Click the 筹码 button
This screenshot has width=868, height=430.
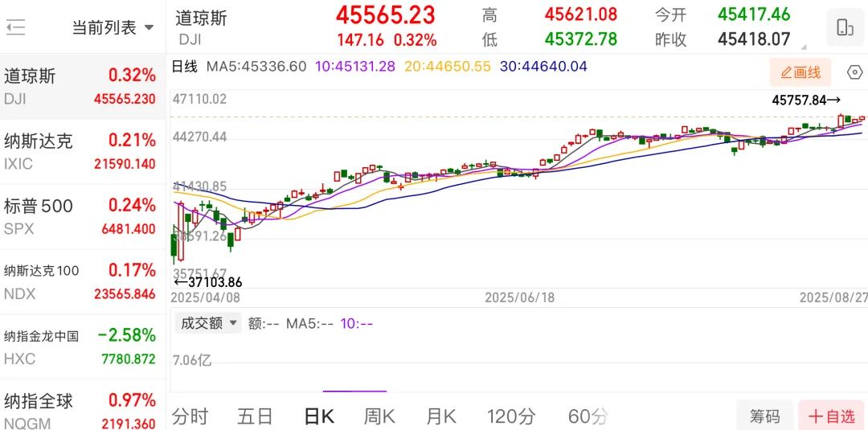[765, 416]
